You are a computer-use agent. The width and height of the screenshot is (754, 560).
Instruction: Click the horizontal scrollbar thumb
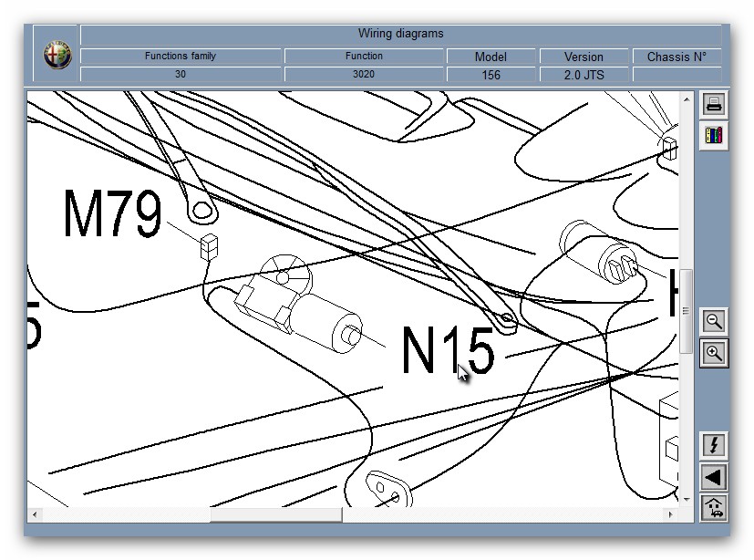pos(275,515)
